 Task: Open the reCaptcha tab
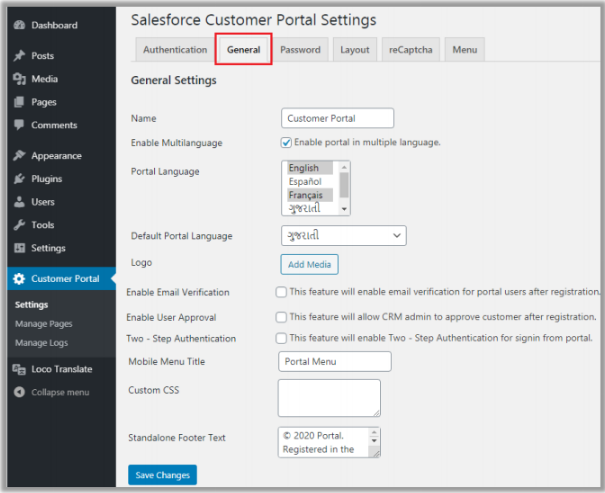pos(411,50)
